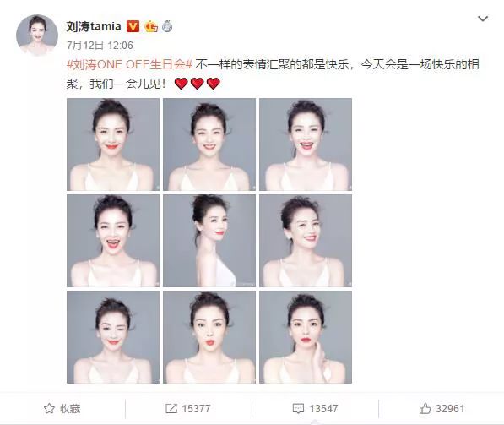504x425 pixels.
Task: Click the repost share icon
Action: pyautogui.click(x=171, y=409)
